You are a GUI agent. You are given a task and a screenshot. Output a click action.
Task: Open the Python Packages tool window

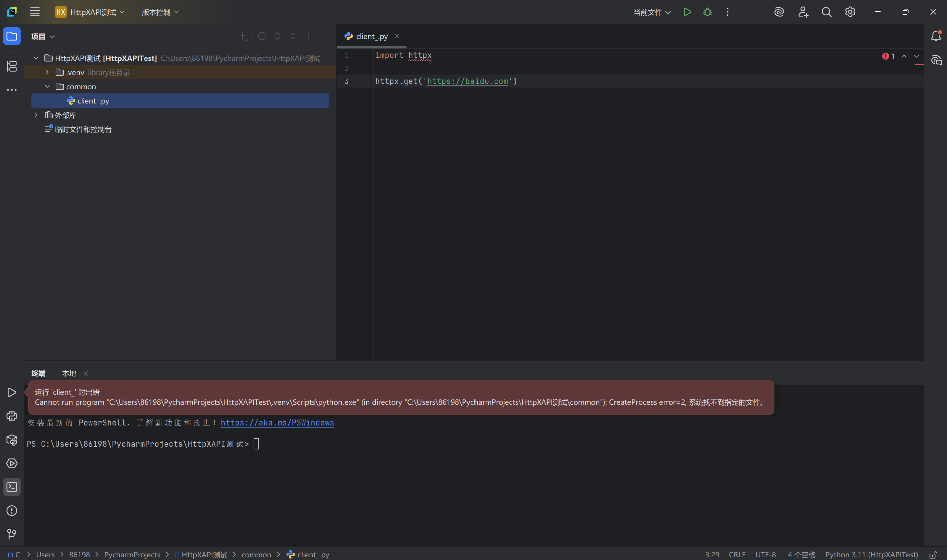(12, 440)
